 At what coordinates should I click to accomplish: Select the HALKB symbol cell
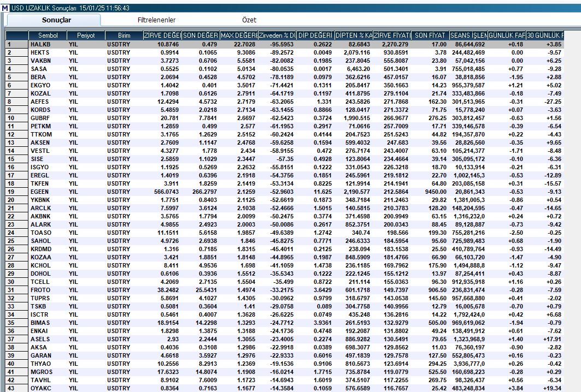48,44
